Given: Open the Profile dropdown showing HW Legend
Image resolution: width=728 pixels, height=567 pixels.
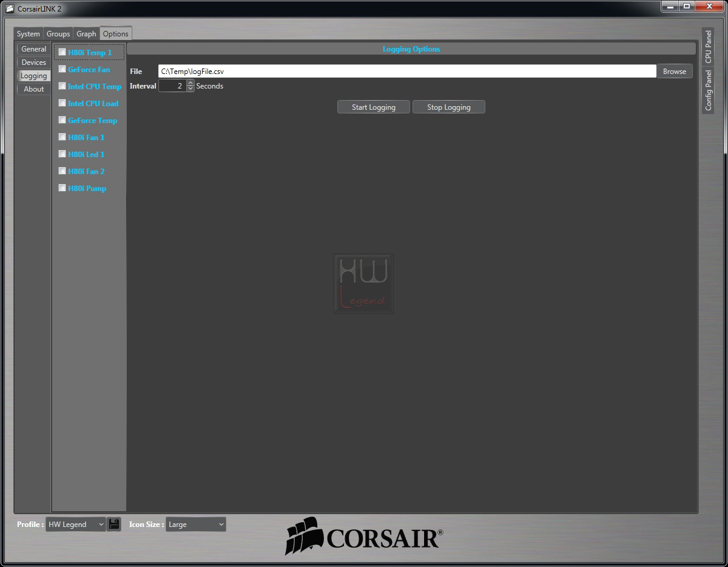Looking at the screenshot, I should coord(76,524).
